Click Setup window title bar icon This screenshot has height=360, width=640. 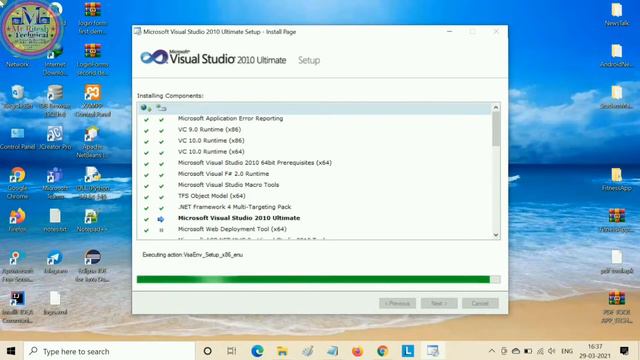point(138,31)
